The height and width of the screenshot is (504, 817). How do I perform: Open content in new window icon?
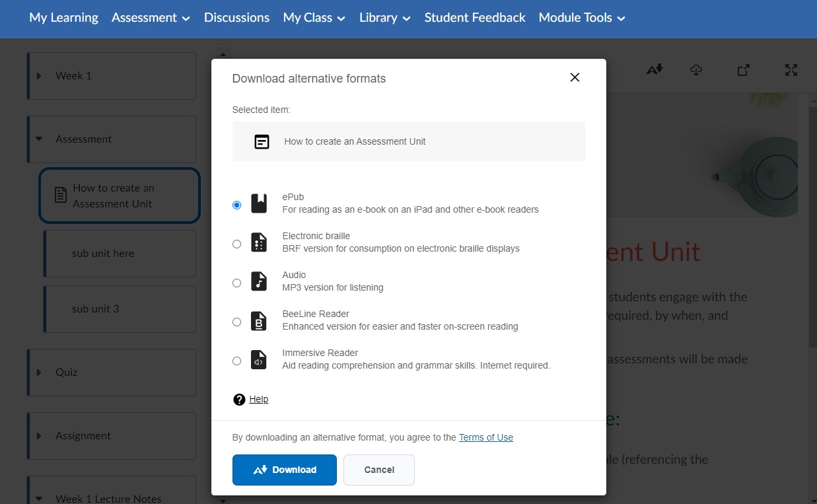click(744, 69)
